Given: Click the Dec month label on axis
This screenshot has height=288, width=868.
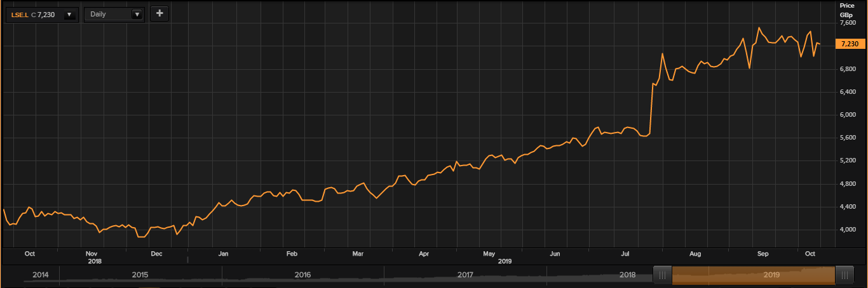Looking at the screenshot, I should coord(156,254).
